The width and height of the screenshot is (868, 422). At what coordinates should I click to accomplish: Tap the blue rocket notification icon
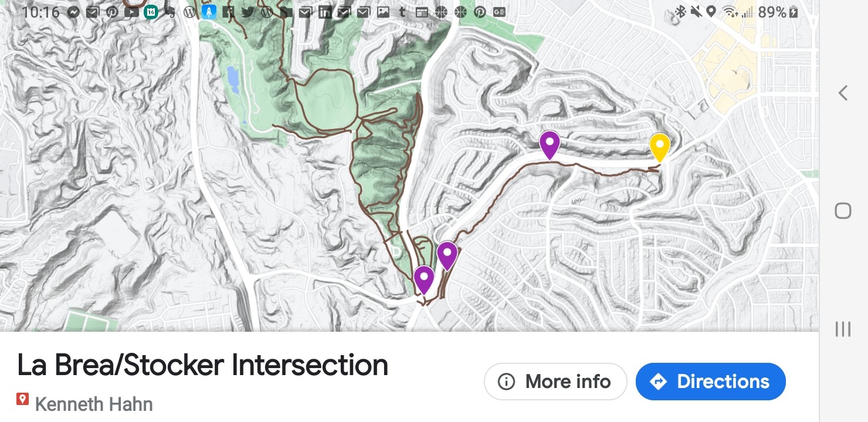[209, 12]
